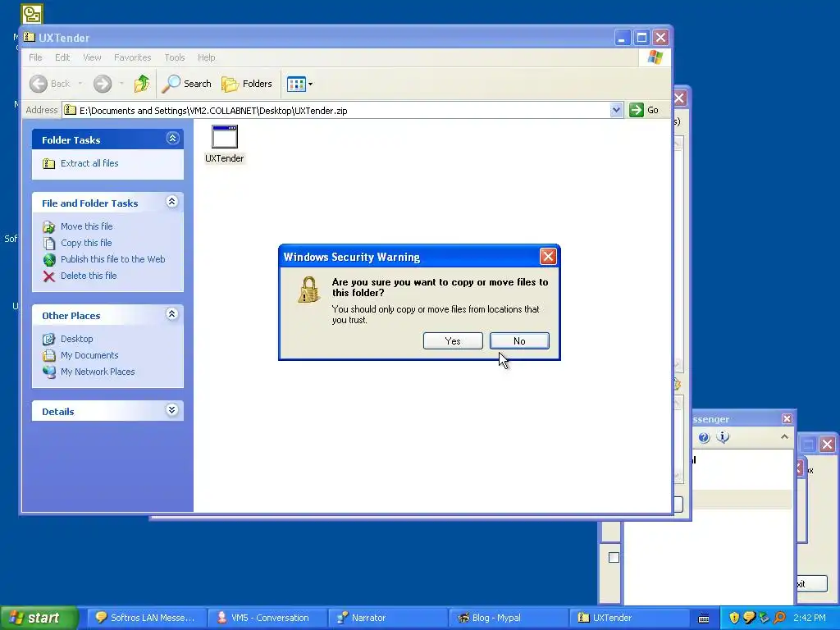Screen dimensions: 840x630
Task: Click the Start button
Action: pos(38,618)
